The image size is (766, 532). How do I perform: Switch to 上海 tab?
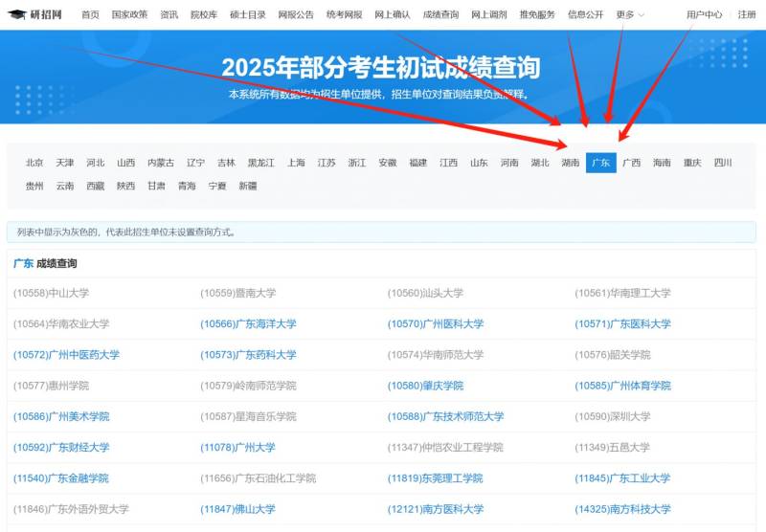coord(296,163)
